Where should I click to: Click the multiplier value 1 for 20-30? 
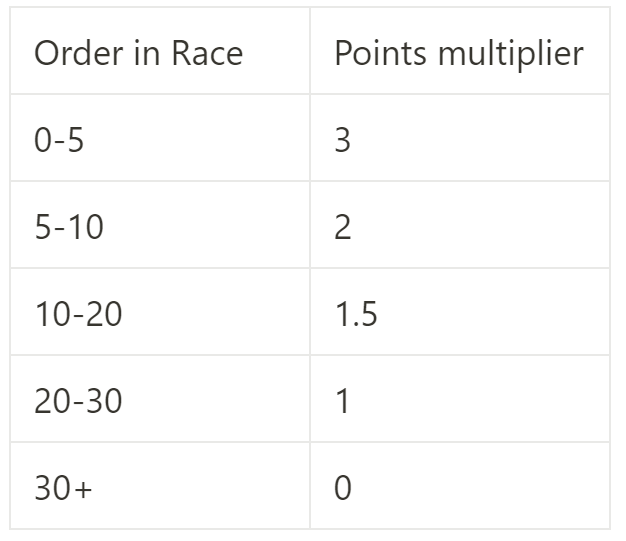(343, 402)
